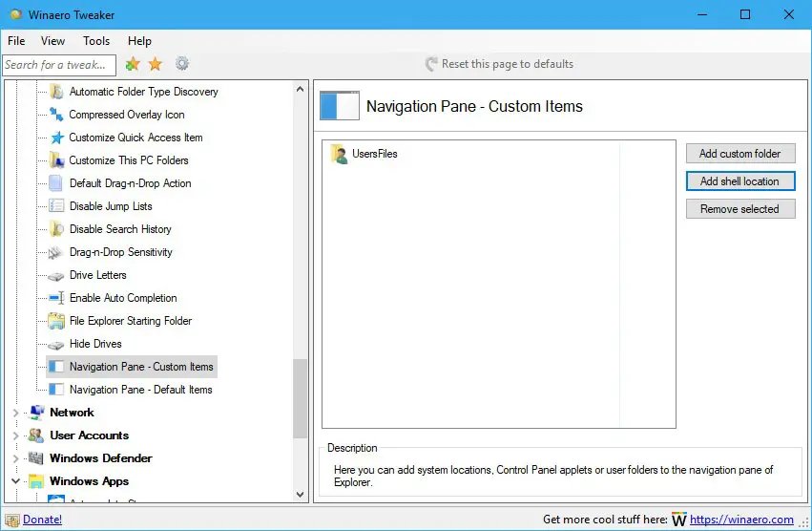The image size is (812, 531).
Task: Click the Disable Jump Lists icon
Action: tap(56, 206)
